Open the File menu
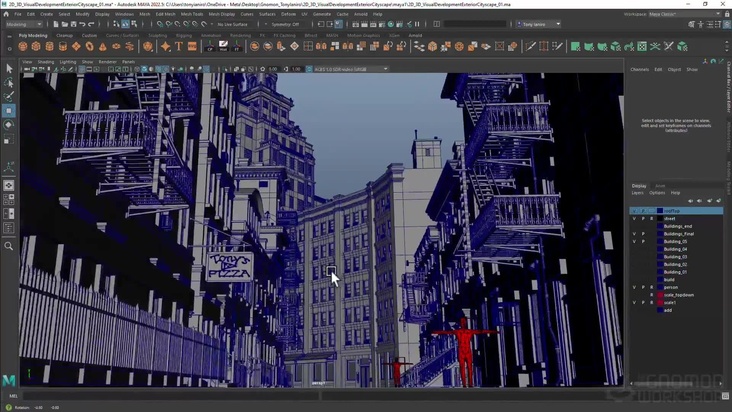This screenshot has height=412, width=732. click(18, 14)
